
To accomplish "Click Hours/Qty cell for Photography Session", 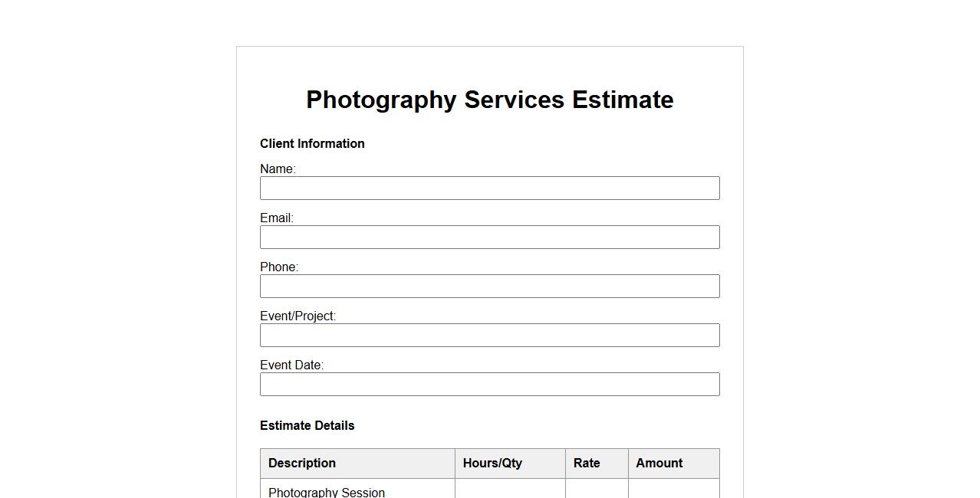I will (510, 490).
